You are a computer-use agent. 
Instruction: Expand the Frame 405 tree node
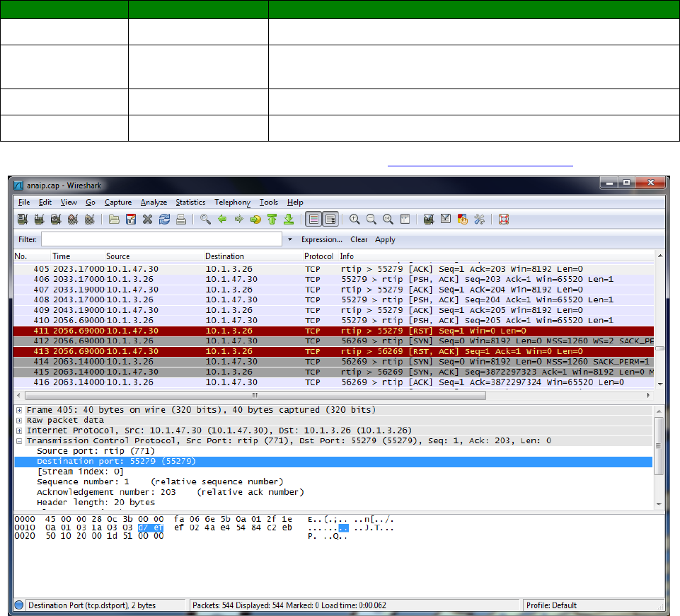(x=19, y=410)
